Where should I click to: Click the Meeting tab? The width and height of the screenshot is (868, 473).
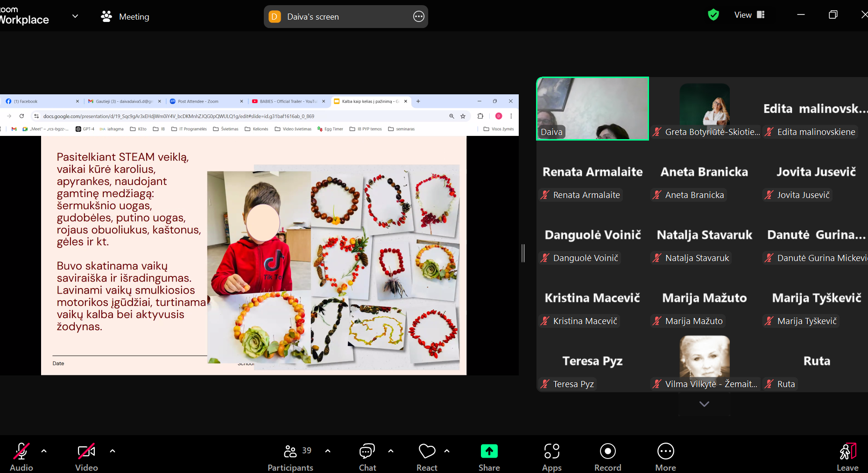pos(125,17)
